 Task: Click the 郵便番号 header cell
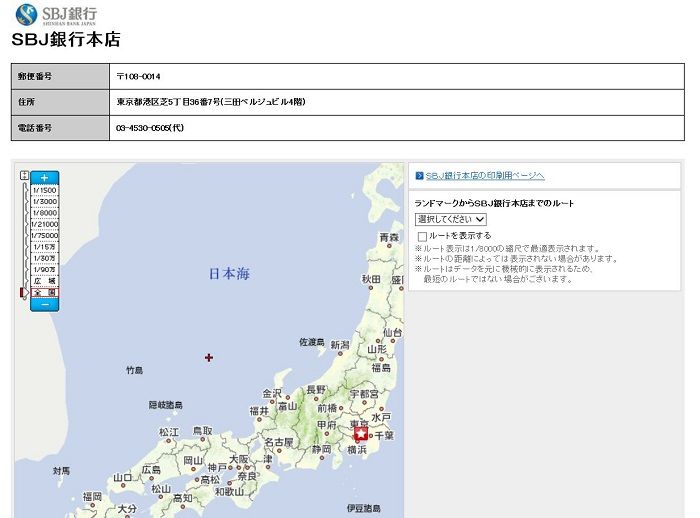pos(60,76)
